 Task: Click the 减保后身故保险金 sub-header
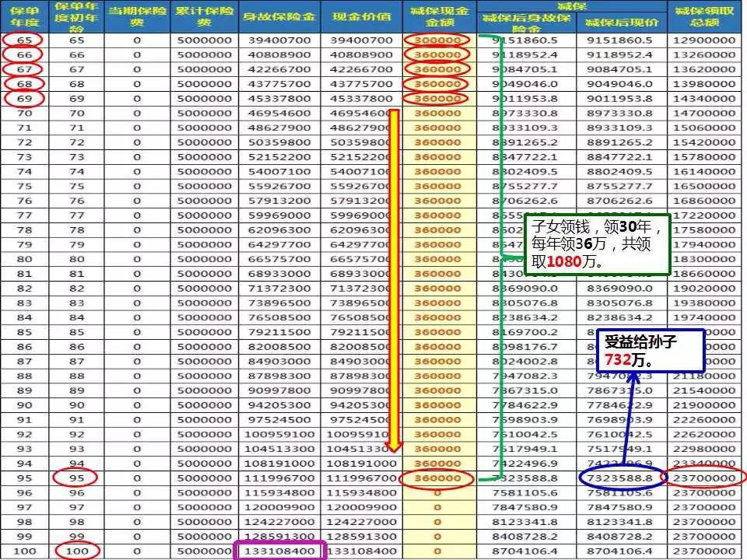click(526, 23)
